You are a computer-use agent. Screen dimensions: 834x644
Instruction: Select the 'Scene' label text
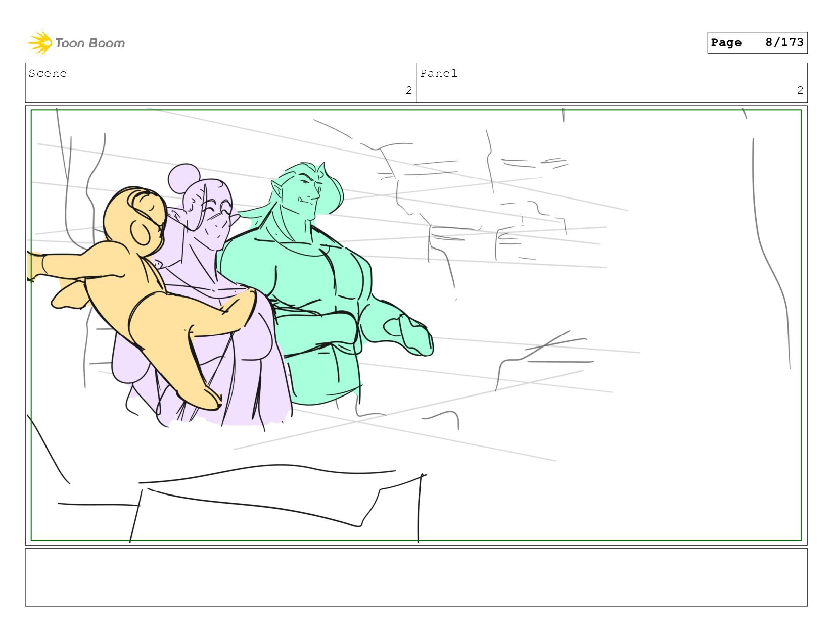coord(48,74)
